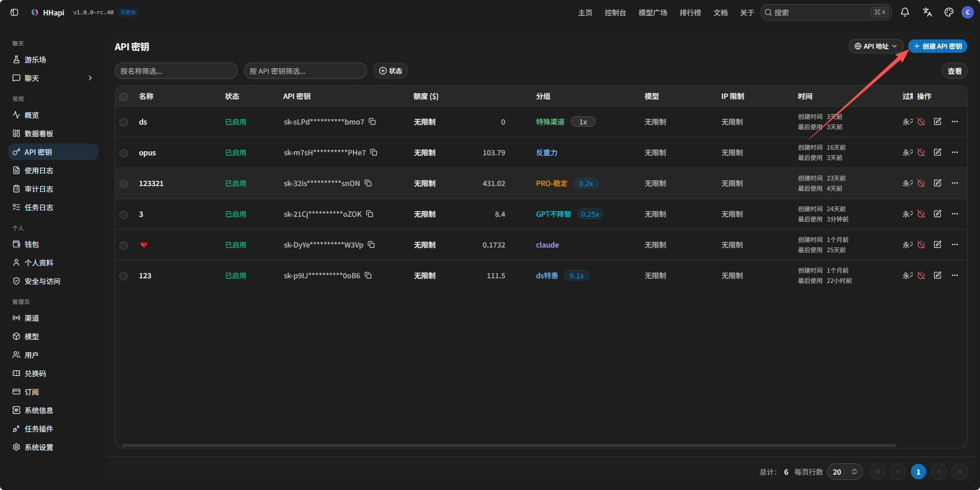Open 系统设置 in the sidebar
Screen dimensions: 980x490
53,447
